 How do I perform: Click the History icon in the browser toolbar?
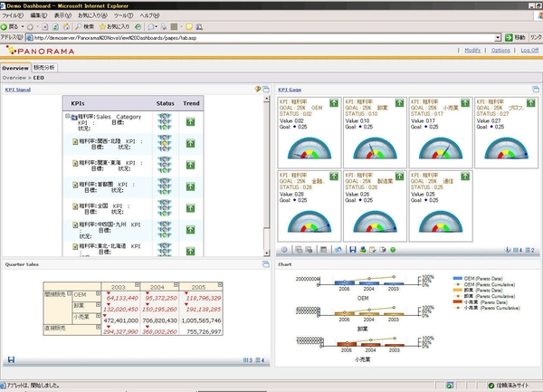point(138,26)
